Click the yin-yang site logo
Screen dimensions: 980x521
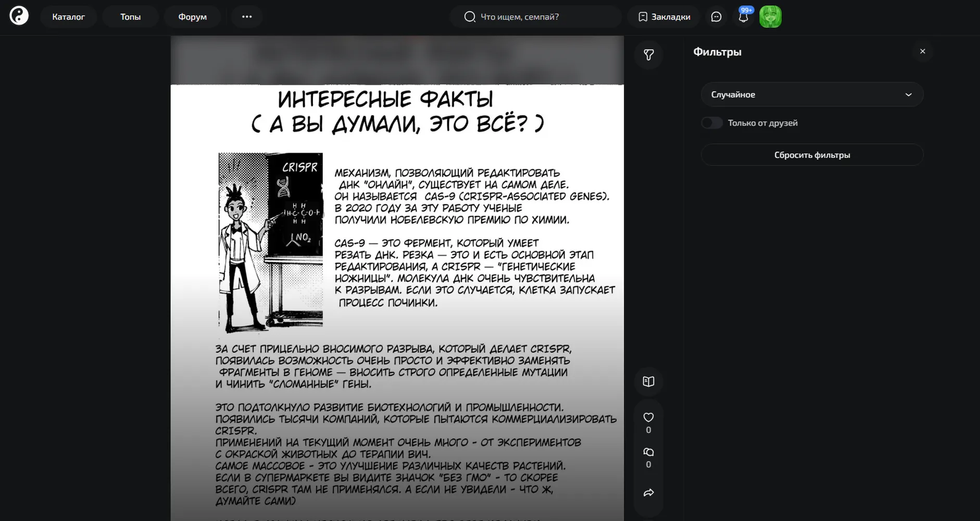(x=19, y=16)
